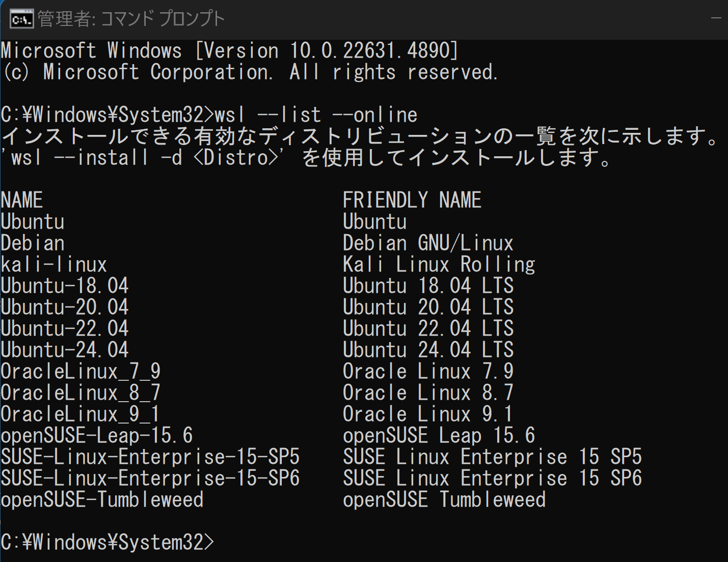Click the 'Ubuntu 24.04 LTS' friendly name
Viewport: 728px width, 562px height.
click(428, 350)
